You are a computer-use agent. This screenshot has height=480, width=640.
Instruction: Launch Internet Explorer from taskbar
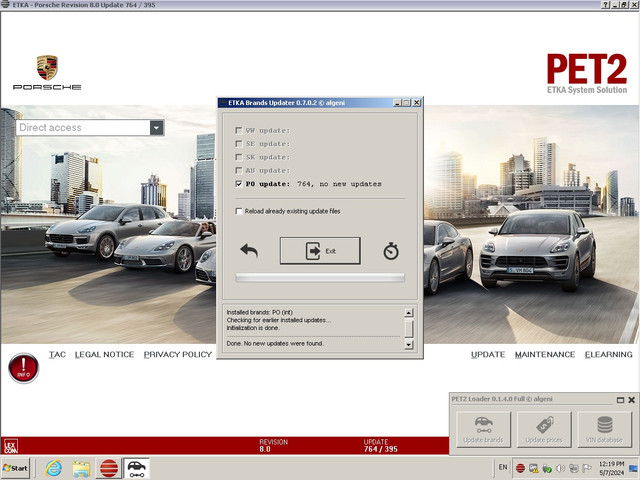(53, 468)
